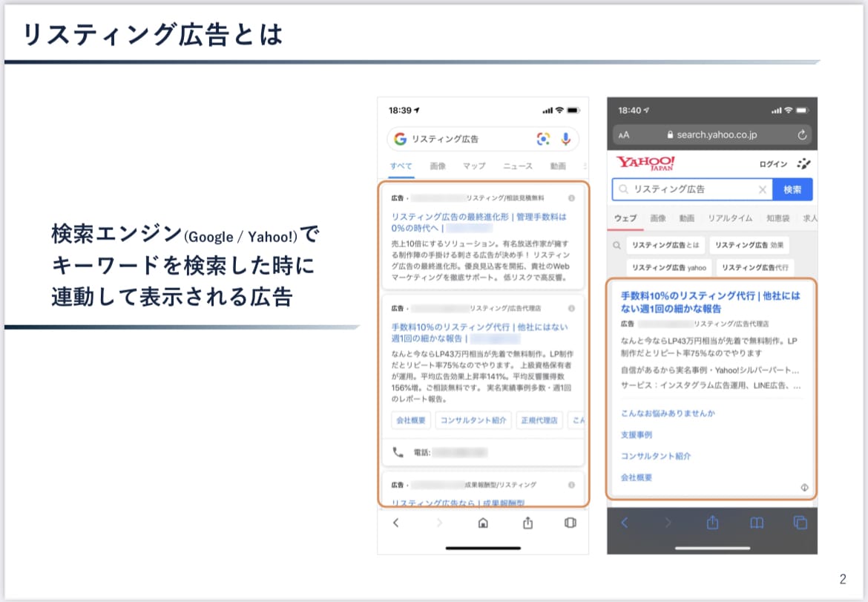Screen dimensions: 868x602
Task: Tap suggestion リスティング広告とは
Action: [x=665, y=245]
